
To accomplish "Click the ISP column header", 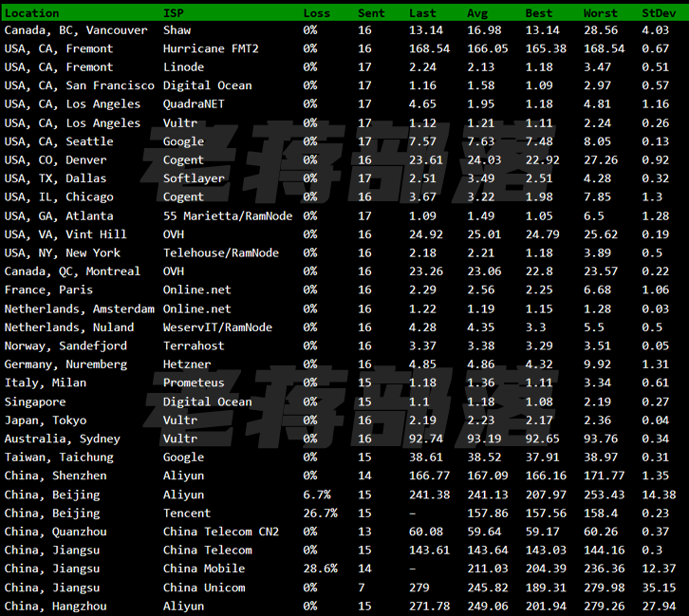I will coord(173,13).
